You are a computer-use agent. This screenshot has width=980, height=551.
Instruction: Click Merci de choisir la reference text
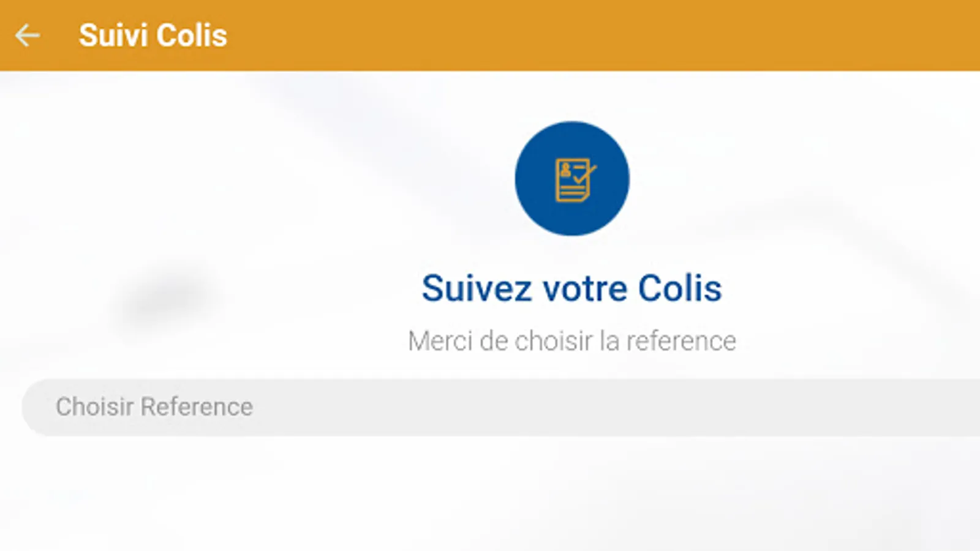[x=571, y=341]
